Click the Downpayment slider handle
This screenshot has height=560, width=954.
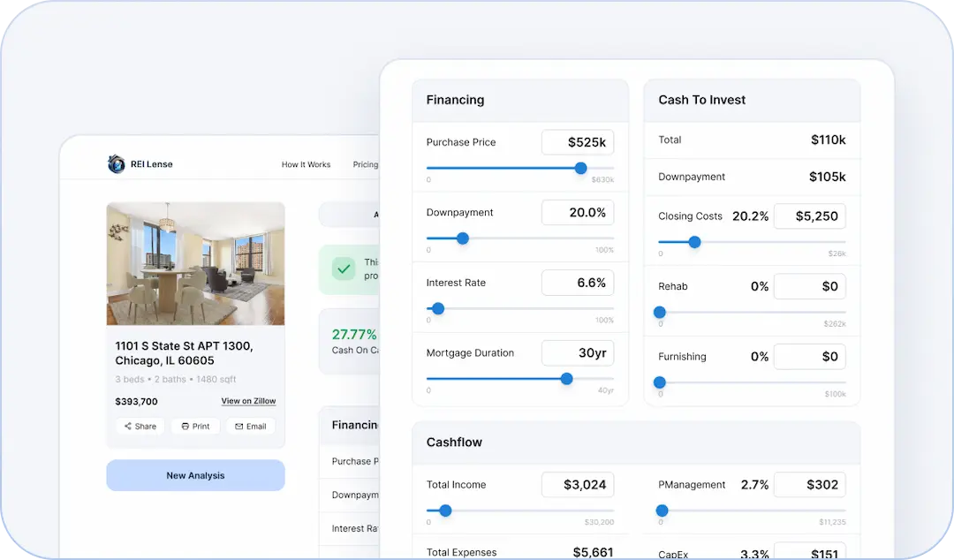tap(462, 238)
